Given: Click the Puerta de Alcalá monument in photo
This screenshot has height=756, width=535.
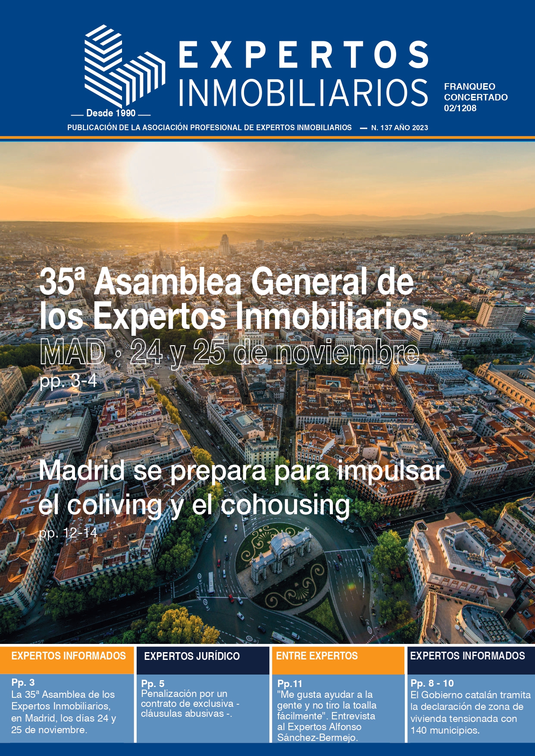Looking at the screenshot, I should pos(281,556).
